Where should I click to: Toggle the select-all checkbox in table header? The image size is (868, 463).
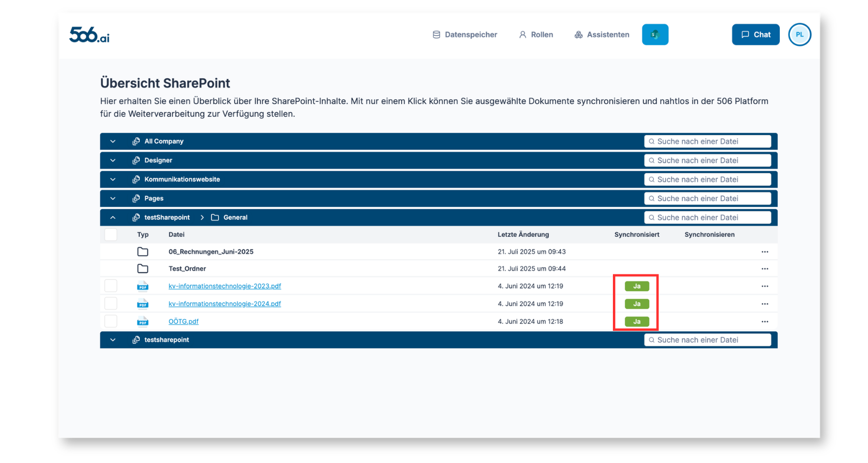[111, 234]
